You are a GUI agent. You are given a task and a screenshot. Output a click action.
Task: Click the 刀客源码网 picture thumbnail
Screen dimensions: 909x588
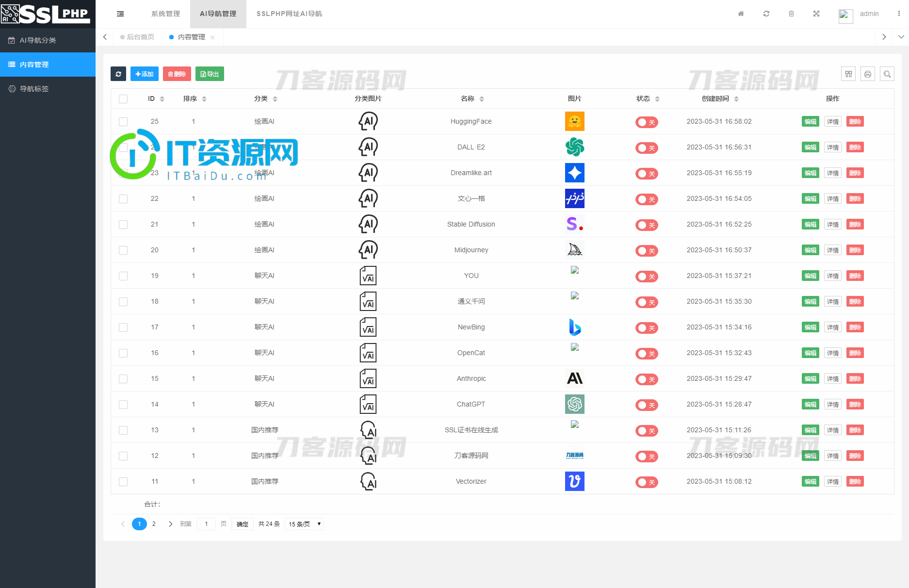(x=574, y=456)
